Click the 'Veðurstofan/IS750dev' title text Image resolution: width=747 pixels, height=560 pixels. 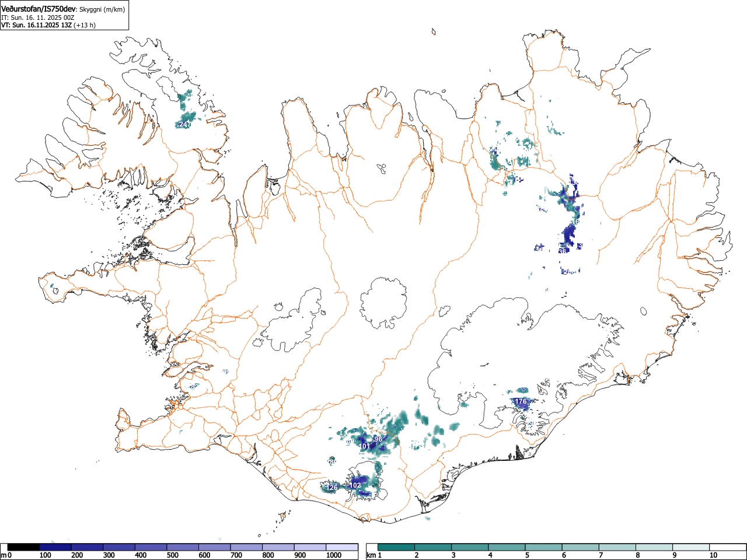click(38, 9)
